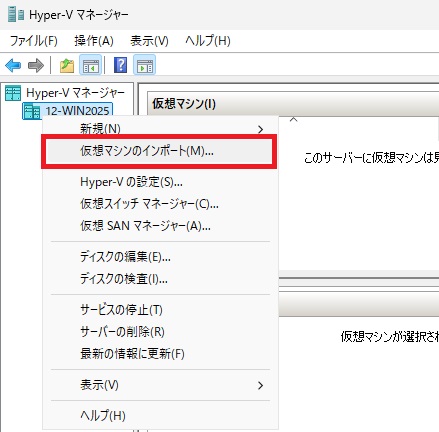This screenshot has height=432, width=439.
Task: Click the Hyper-V Manager title bar icon
Action: pos(16,15)
